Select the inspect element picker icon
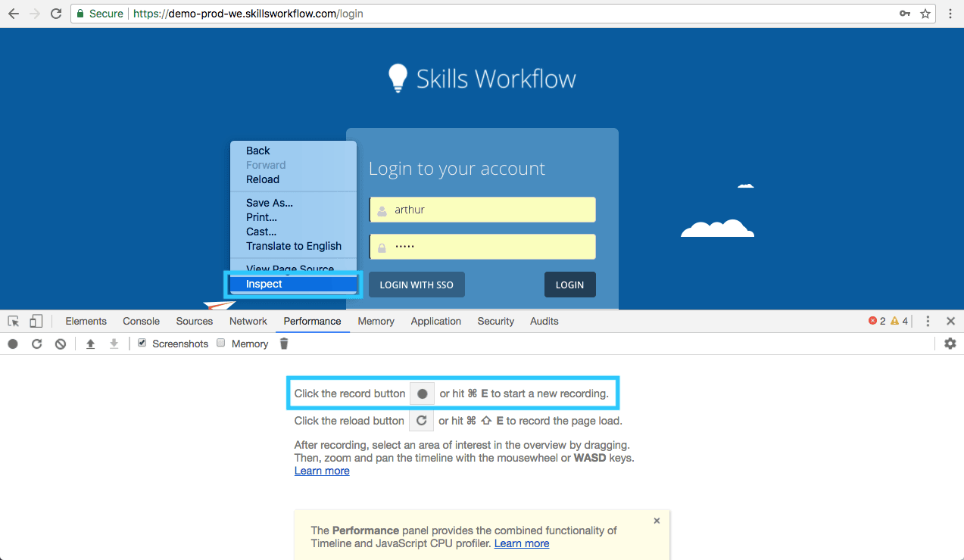The image size is (964, 560). click(x=14, y=321)
